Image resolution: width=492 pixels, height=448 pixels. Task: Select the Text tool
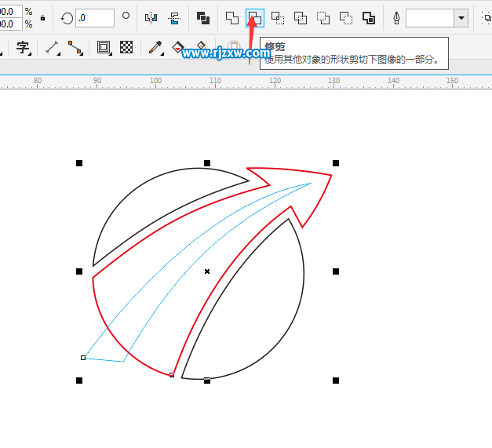coord(23,47)
